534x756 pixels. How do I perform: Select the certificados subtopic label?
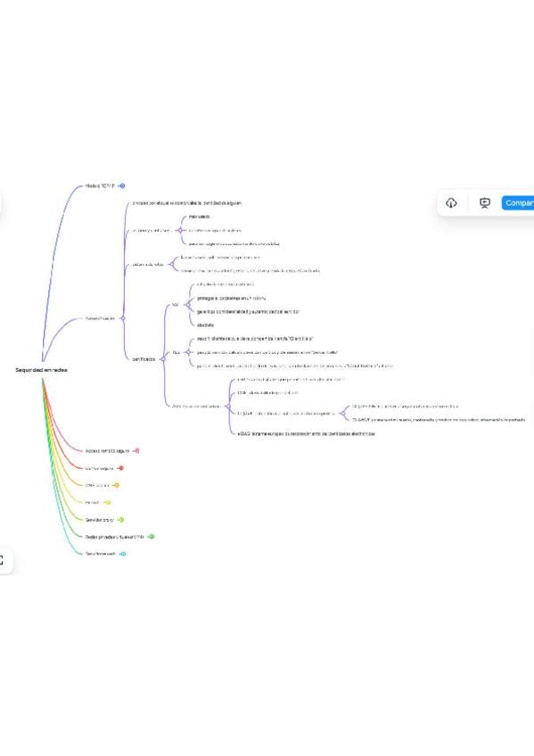[x=144, y=359]
